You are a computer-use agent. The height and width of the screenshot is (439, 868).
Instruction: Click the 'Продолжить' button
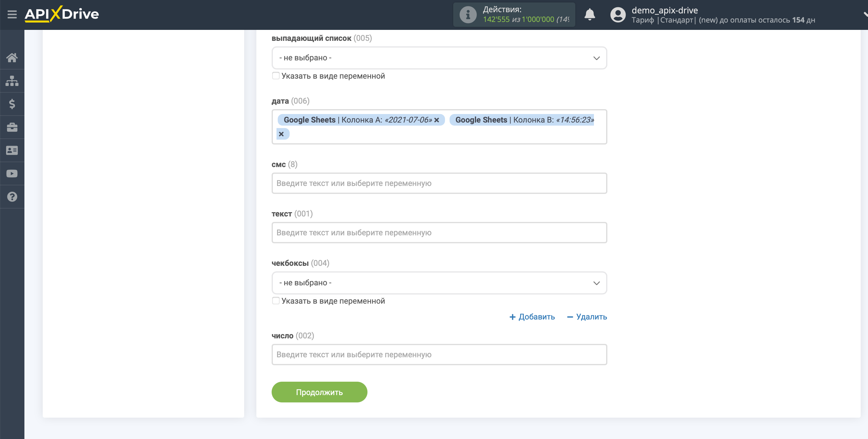click(320, 392)
